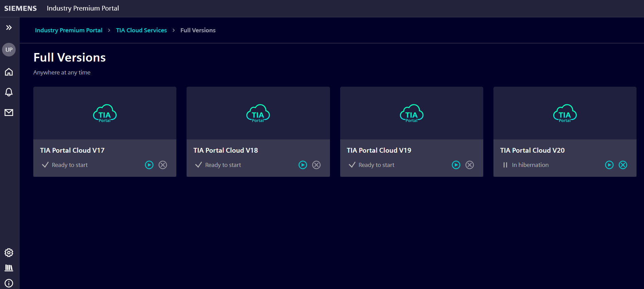Screen dimensions: 644x289
Task: Open the UP user profile avatar
Action: point(9,50)
